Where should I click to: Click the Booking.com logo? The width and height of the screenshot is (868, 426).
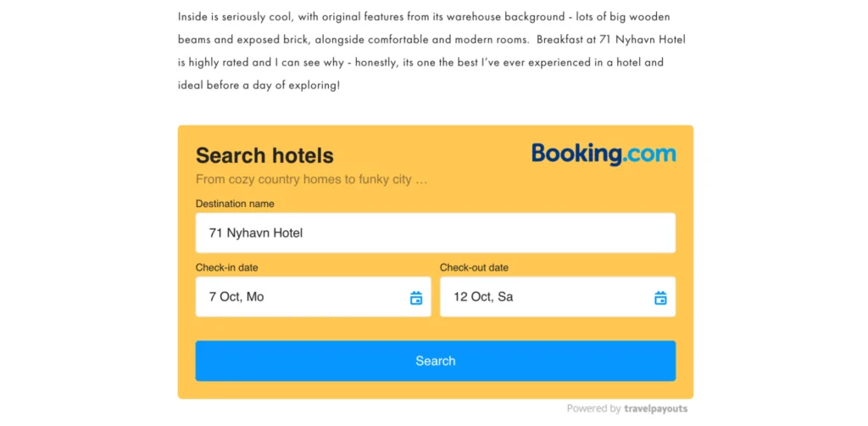[x=604, y=154]
